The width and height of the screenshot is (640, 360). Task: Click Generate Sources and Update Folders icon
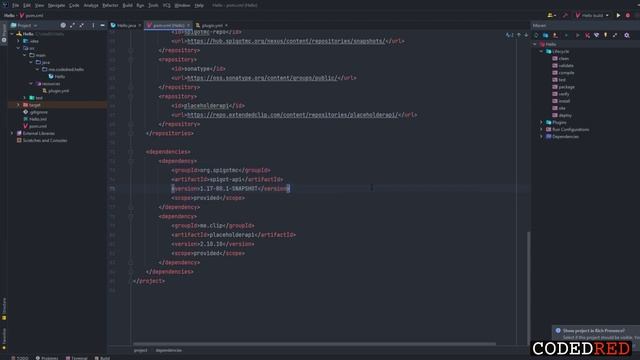click(546, 36)
